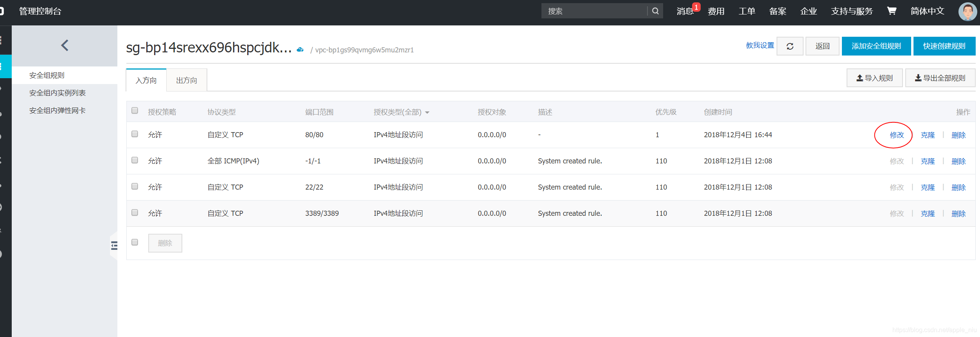Click 添加安全组规则 button
This screenshot has width=980, height=337.
(x=876, y=46)
